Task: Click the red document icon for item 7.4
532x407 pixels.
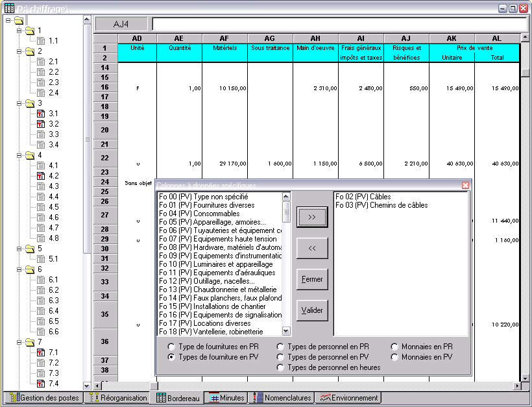Action: (40, 384)
